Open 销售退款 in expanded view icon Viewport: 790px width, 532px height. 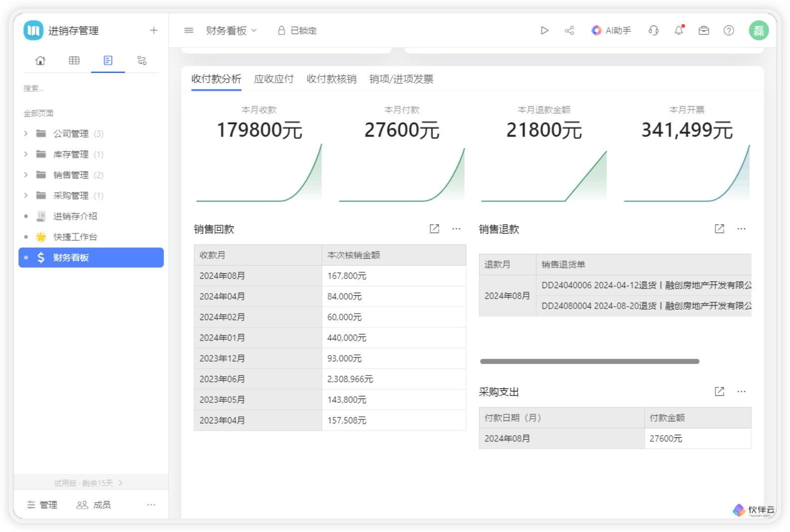click(719, 229)
